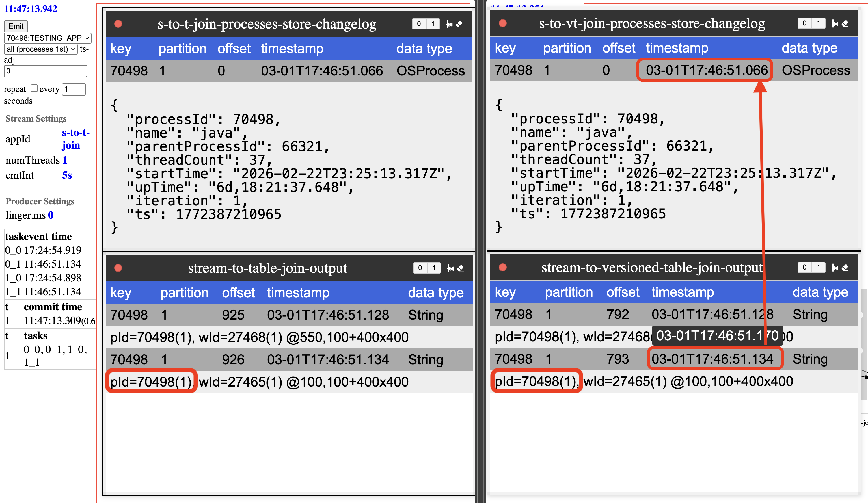The width and height of the screenshot is (868, 503).
Task: Click the ts-adj input field
Action: point(45,71)
